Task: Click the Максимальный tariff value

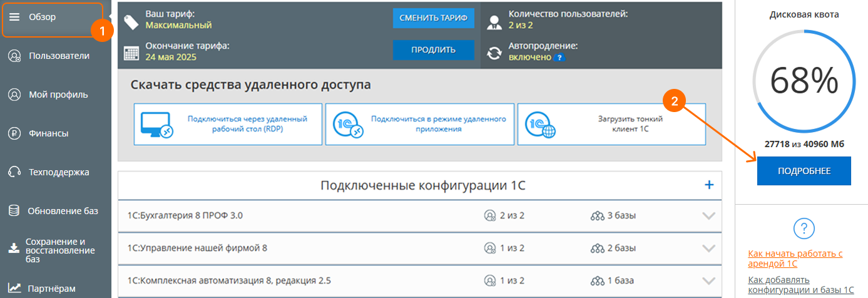Action: 178,26
